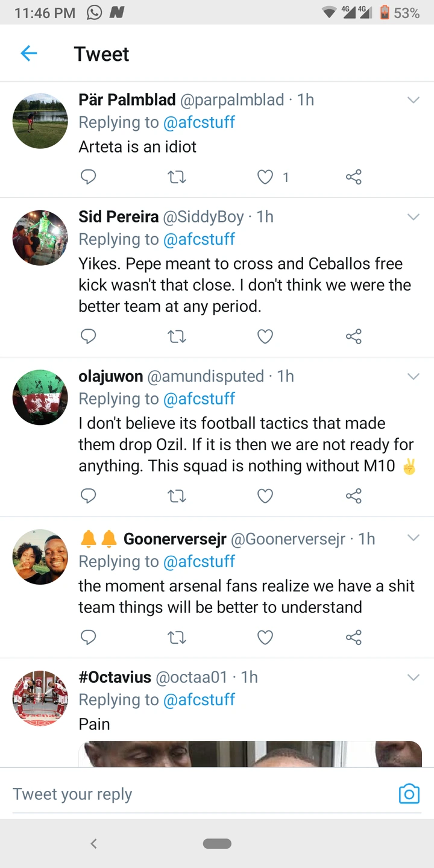Like Pär Palmblad's tweet
Screen dimensions: 434x868
(265, 177)
